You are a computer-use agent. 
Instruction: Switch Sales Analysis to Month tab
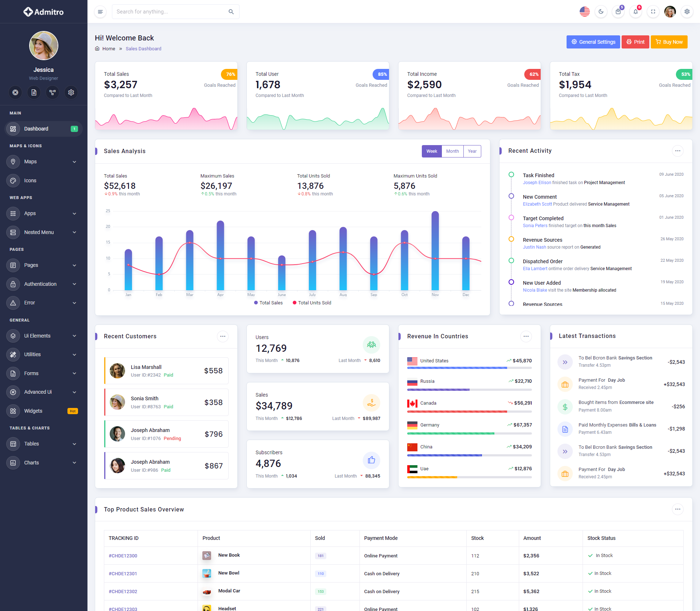[452, 151]
